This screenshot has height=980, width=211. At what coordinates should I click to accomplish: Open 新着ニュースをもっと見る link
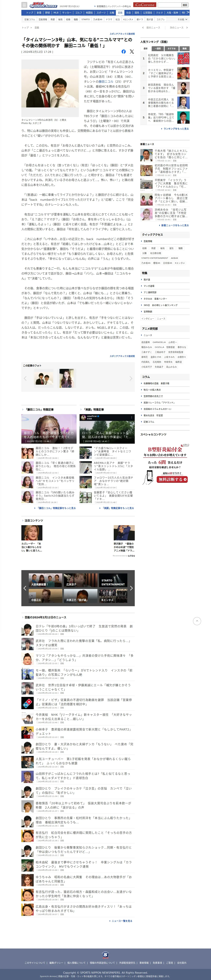click(174, 225)
